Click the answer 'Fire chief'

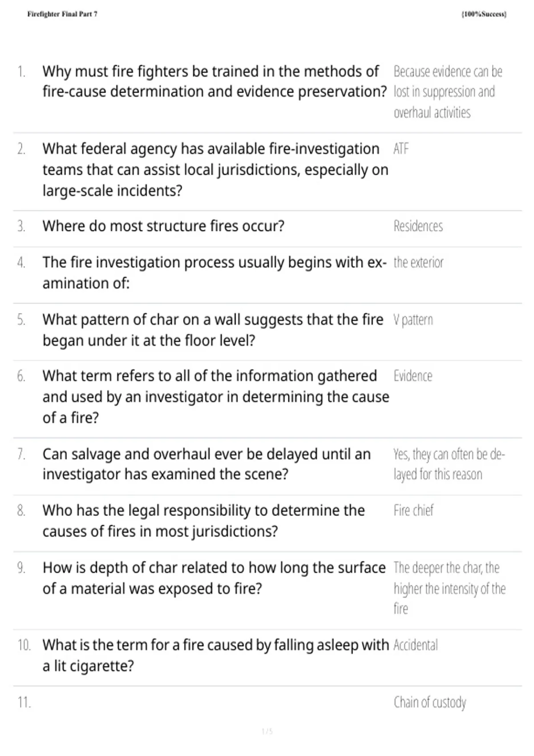click(x=413, y=511)
